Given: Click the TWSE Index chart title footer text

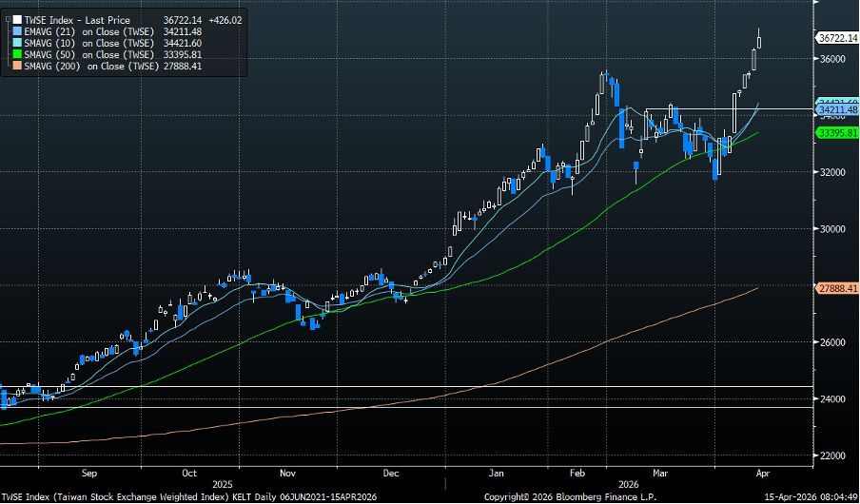Looking at the screenshot, I should click(189, 497).
